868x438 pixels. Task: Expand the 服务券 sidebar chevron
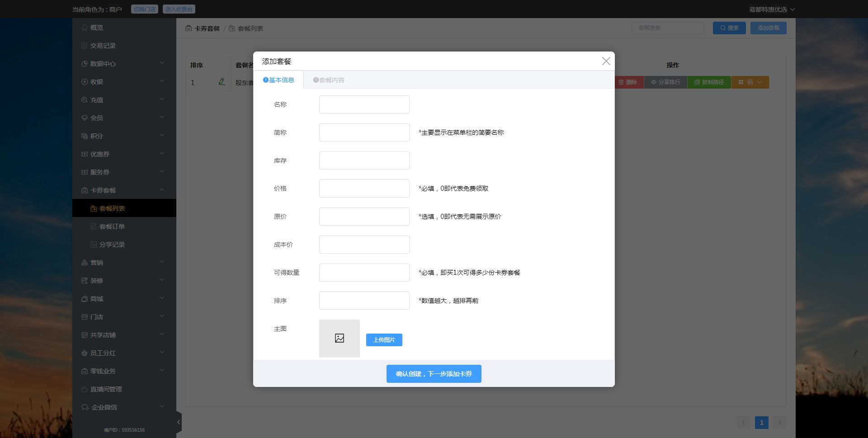(162, 172)
